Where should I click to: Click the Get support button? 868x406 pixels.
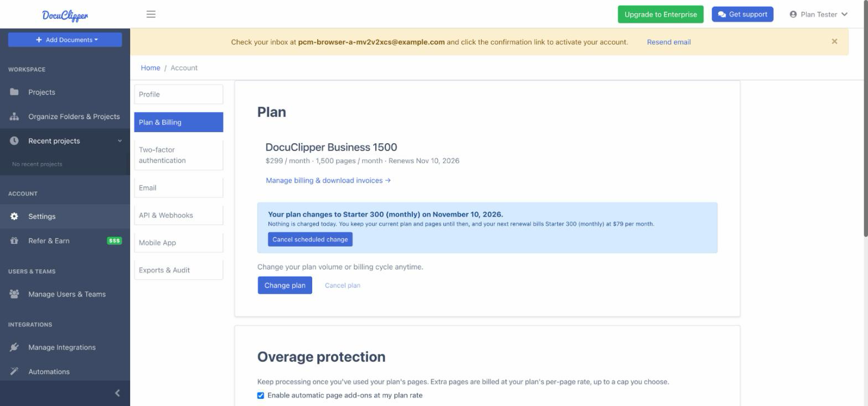[x=742, y=14]
